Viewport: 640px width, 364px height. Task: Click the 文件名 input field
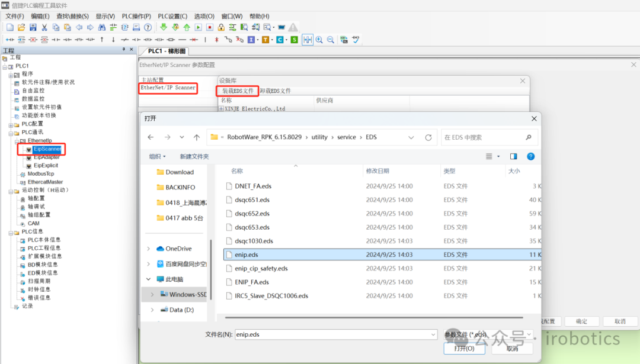[335, 334]
